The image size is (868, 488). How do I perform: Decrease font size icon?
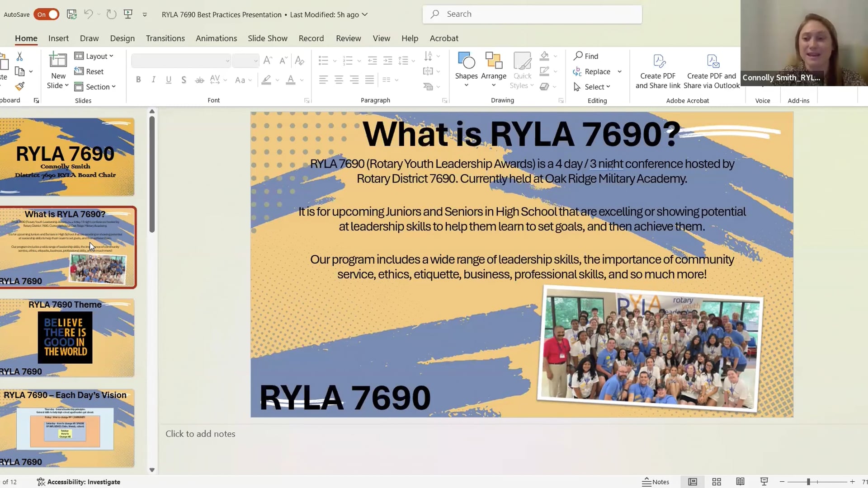coord(283,61)
